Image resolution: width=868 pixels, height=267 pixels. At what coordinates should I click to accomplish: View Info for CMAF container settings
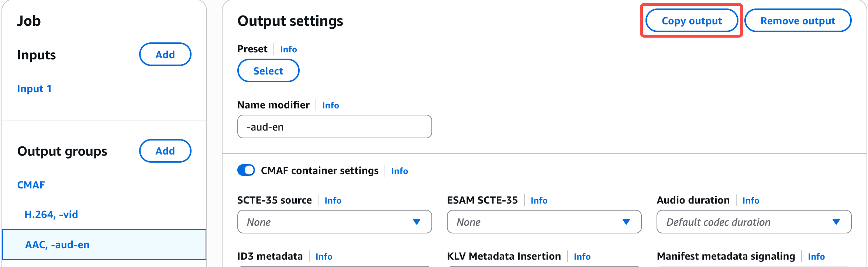tap(399, 171)
